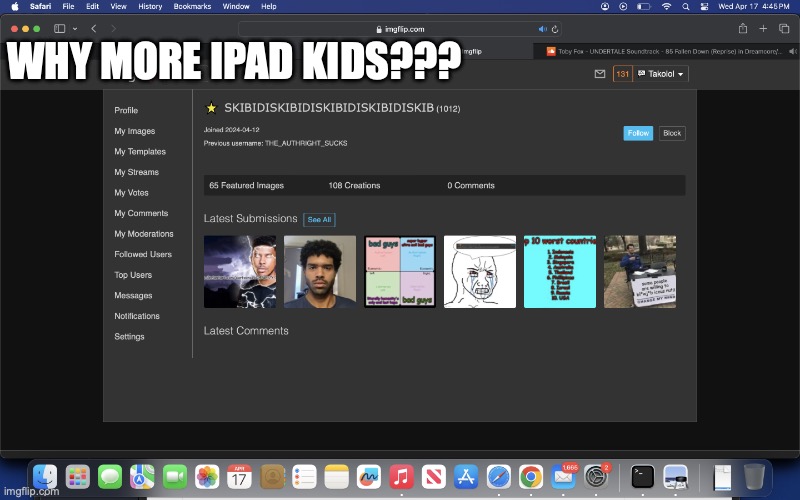Screen dimensions: 800x500
Task: Open the 'bad guys' political compass thumbnail
Action: (400, 271)
